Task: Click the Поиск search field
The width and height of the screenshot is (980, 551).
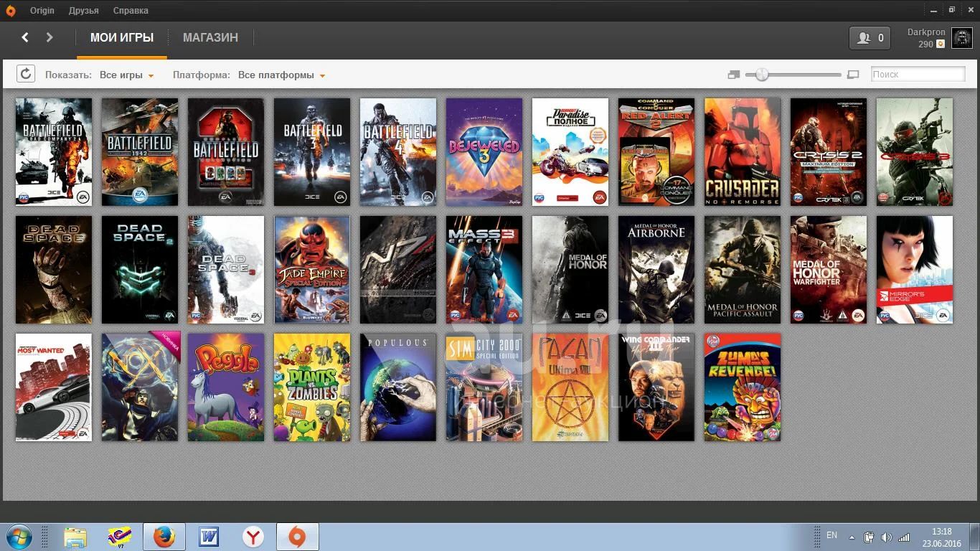Action: tap(918, 74)
